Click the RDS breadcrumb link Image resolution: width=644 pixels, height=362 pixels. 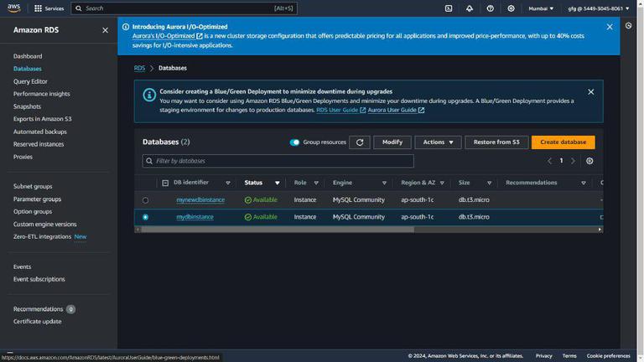[x=139, y=68]
